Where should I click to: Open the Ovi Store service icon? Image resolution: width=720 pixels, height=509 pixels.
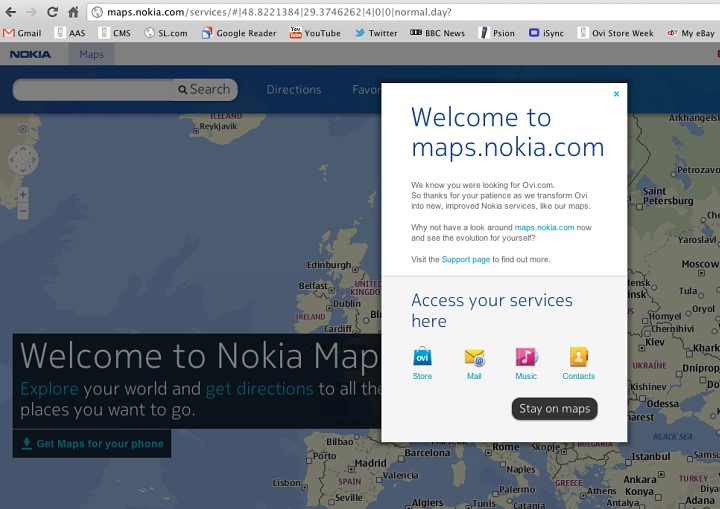tap(422, 358)
